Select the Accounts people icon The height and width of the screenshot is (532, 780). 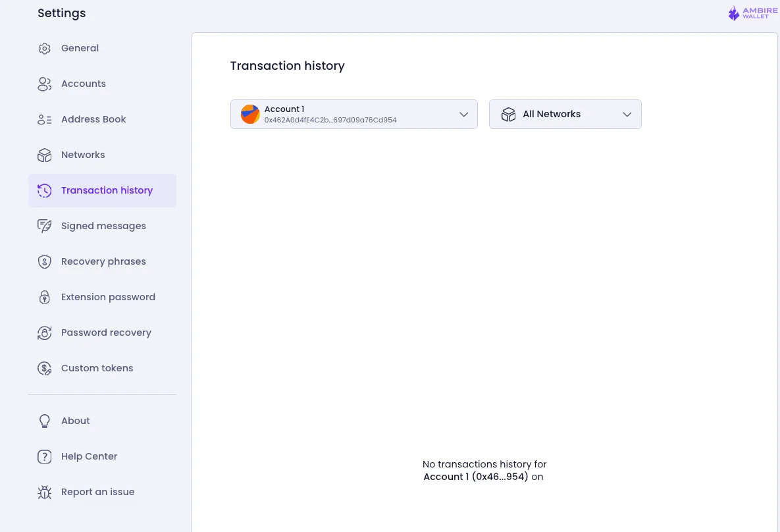44,84
